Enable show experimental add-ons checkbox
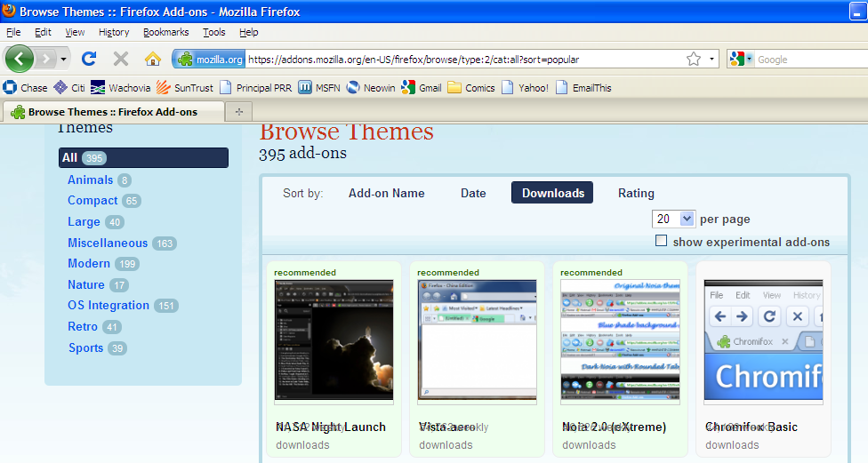 click(661, 241)
